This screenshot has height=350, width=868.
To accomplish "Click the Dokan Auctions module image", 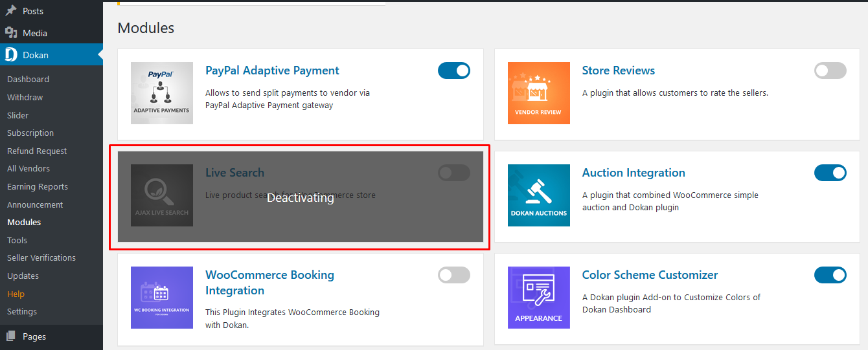I will [539, 195].
